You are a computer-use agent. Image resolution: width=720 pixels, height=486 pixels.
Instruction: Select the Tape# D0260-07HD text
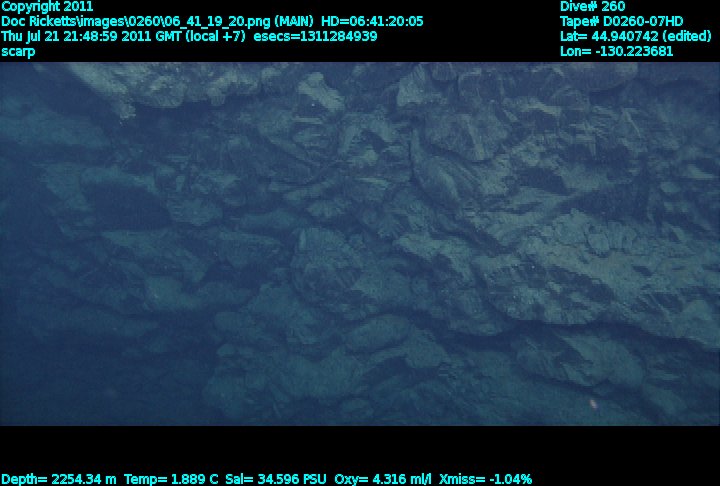click(622, 21)
